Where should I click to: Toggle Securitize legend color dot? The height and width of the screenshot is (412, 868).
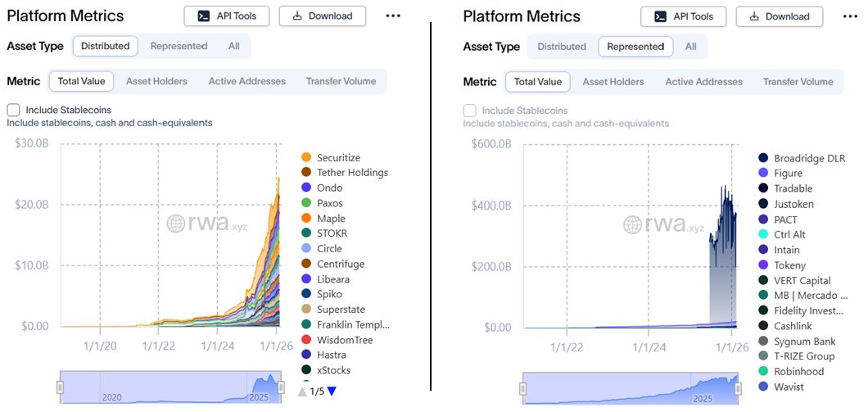click(305, 158)
